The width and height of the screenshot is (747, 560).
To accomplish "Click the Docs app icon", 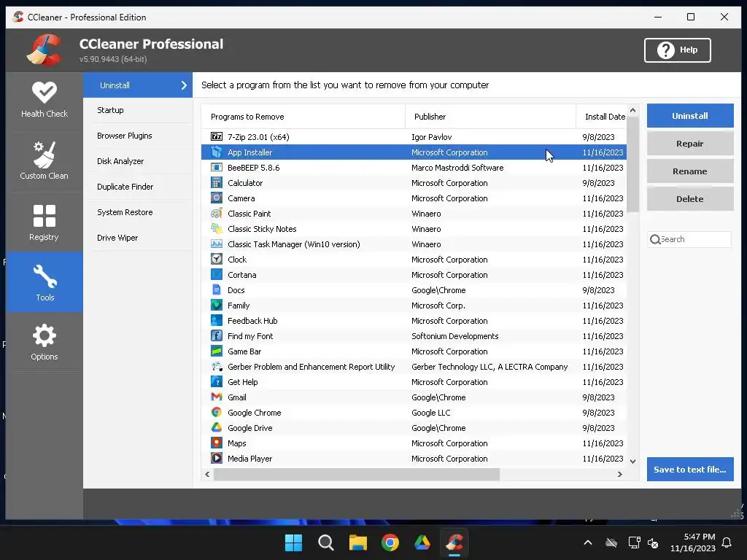I will click(216, 290).
